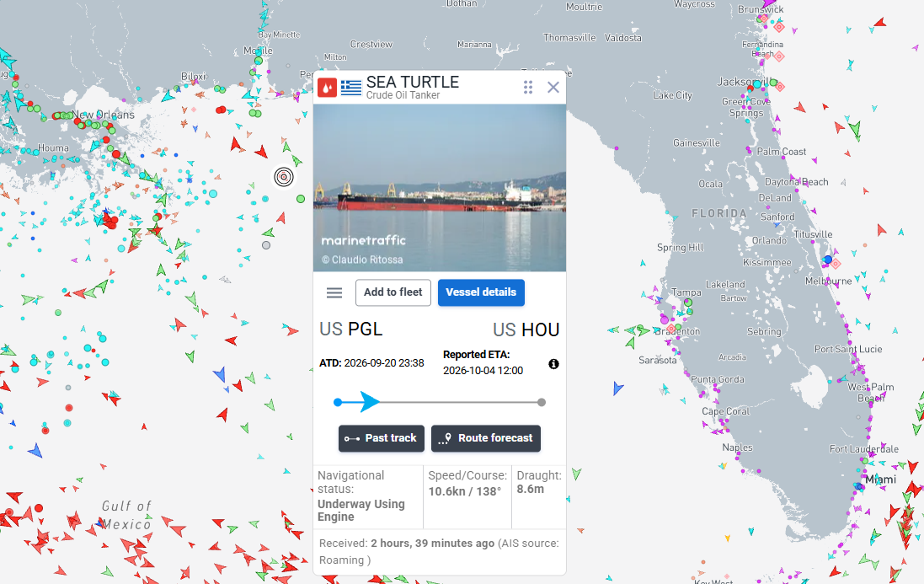Viewport: 924px width, 584px height.
Task: Click the Port Saint Lucie label on map
Action: click(848, 349)
